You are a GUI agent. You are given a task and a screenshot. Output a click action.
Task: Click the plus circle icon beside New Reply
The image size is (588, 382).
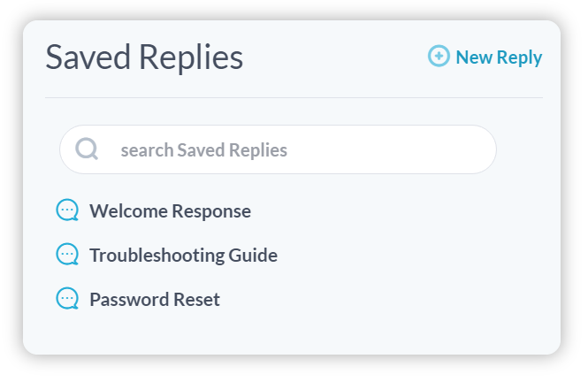[x=439, y=56]
